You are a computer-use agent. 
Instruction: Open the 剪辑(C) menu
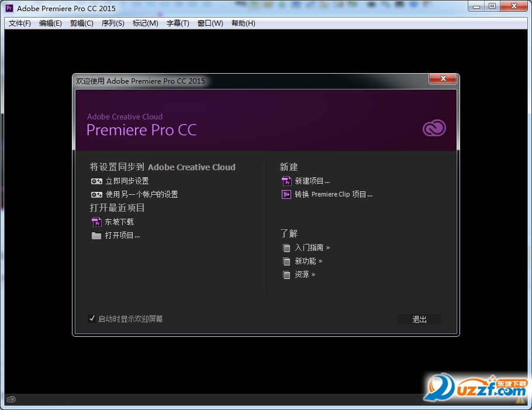pos(81,23)
